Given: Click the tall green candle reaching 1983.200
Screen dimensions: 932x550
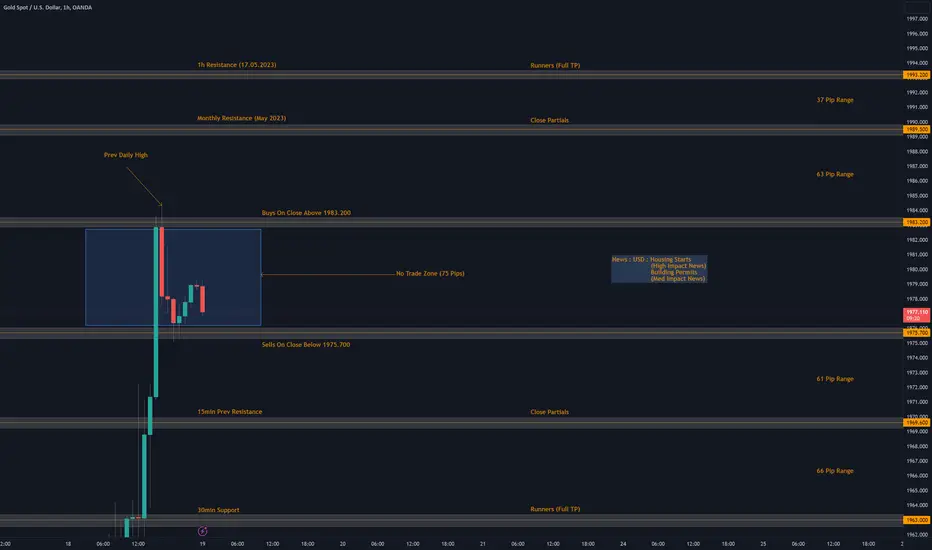Looking at the screenshot, I should coord(156,312).
